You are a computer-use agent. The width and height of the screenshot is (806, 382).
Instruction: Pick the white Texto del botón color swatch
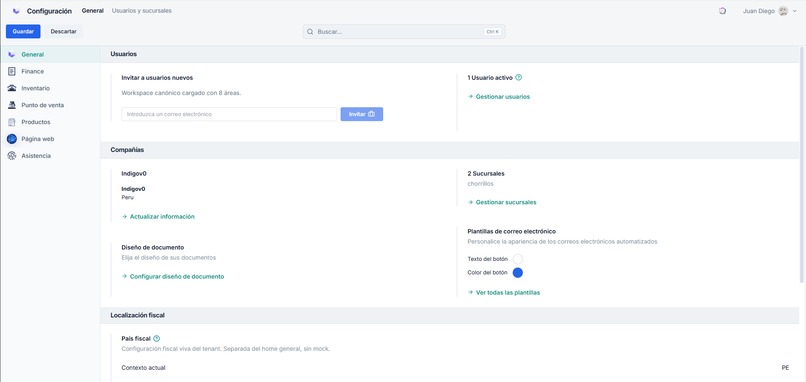click(518, 259)
